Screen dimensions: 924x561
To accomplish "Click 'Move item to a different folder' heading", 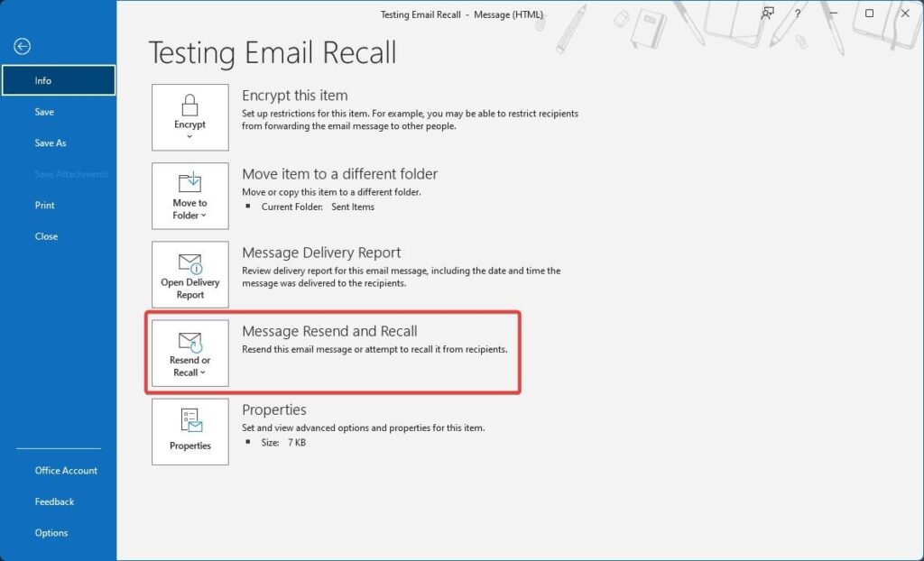I will pyautogui.click(x=340, y=174).
